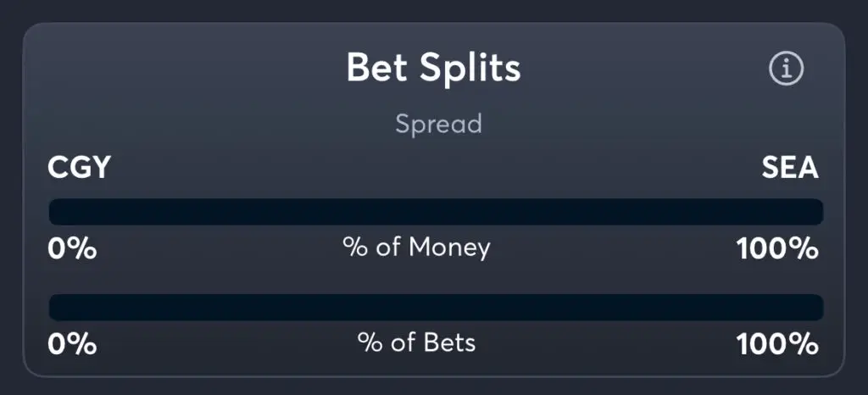Viewport: 868px width, 395px height.
Task: Select the % of Money label
Action: [x=416, y=248]
